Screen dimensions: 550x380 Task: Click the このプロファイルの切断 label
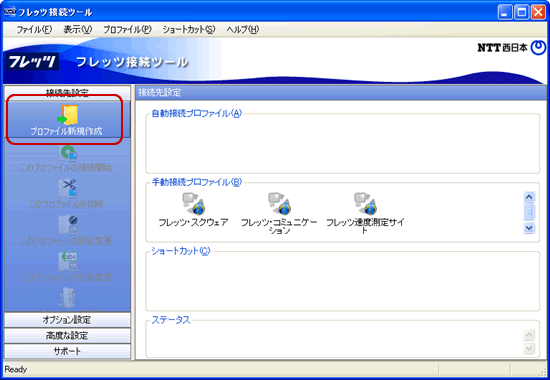pos(66,204)
